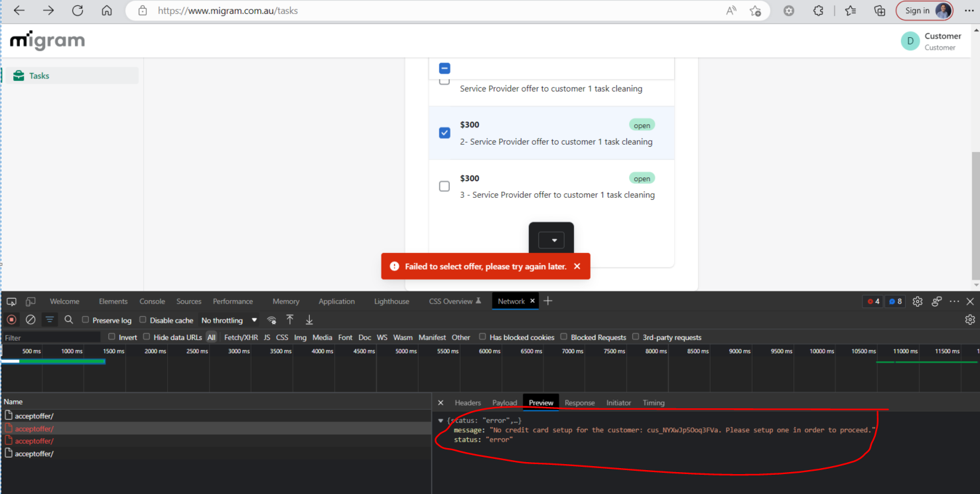This screenshot has width=980, height=494.
Task: Open DevTools settings gear
Action: coord(918,301)
